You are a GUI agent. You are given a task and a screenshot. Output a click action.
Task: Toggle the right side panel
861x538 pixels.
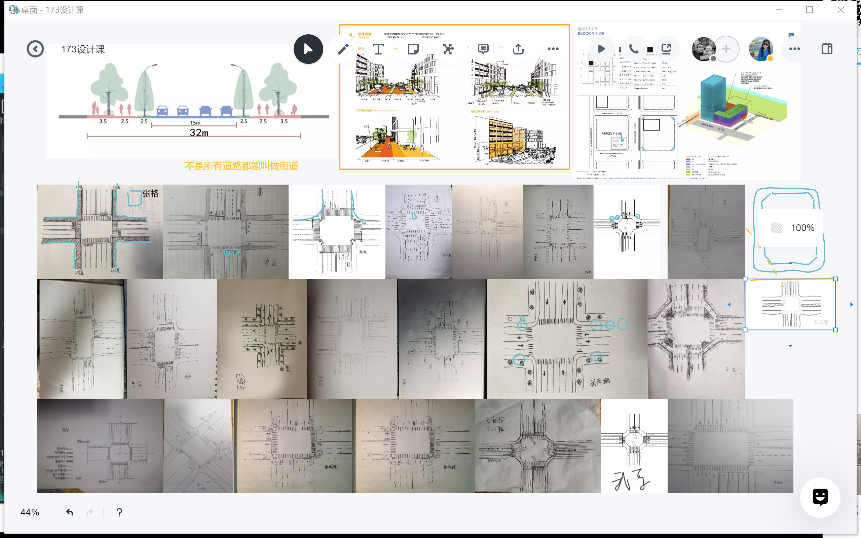pyautogui.click(x=827, y=48)
